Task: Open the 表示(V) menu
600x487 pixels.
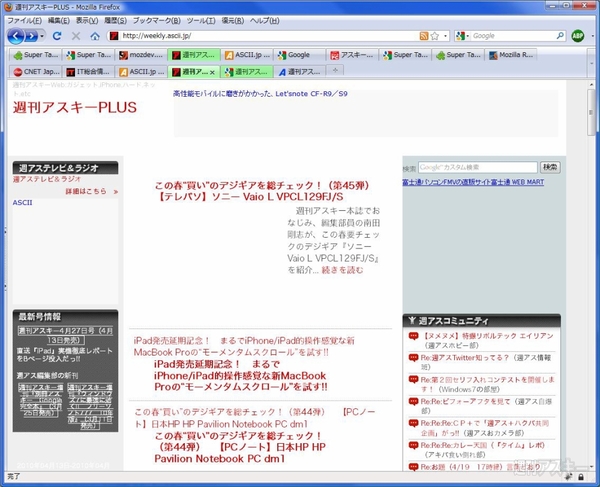Action: (x=87, y=20)
